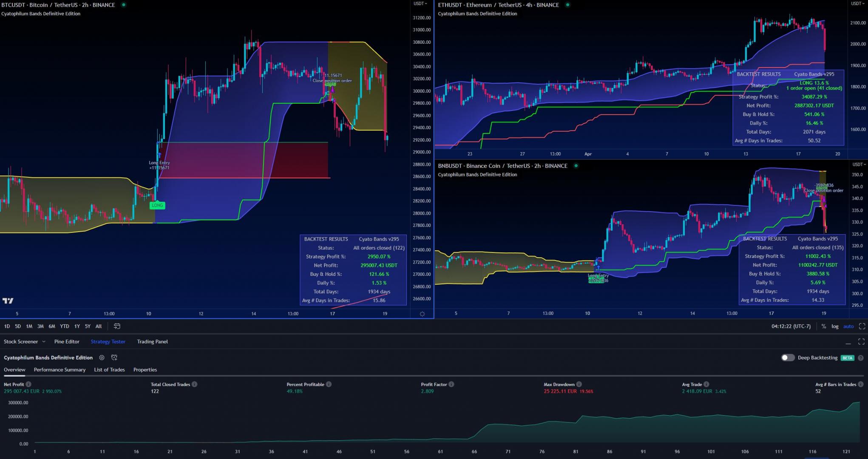The height and width of the screenshot is (459, 868).
Task: Toggle Deep Backtesting switch
Action: click(788, 358)
